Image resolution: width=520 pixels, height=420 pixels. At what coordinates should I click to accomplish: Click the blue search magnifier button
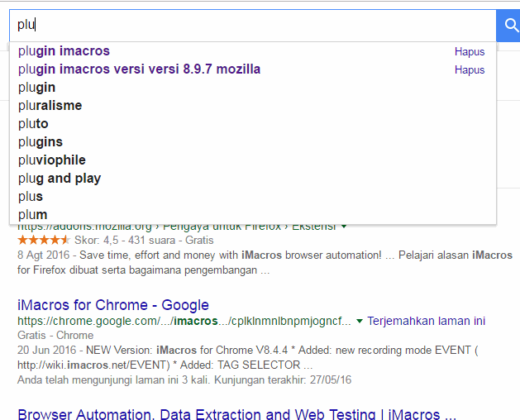point(508,26)
